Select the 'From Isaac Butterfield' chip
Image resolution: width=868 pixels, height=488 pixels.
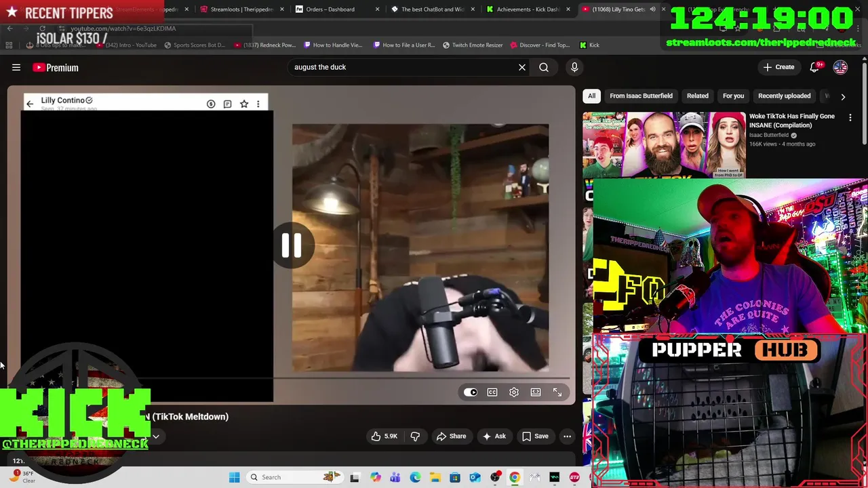[641, 96]
